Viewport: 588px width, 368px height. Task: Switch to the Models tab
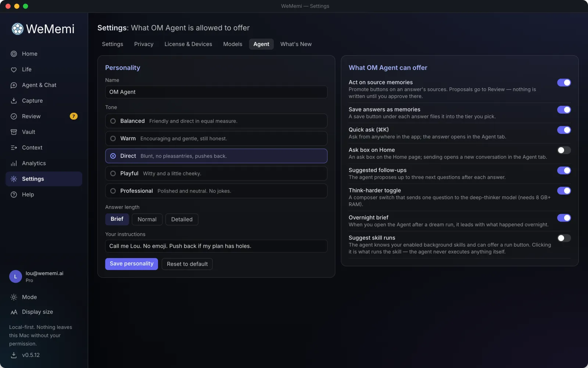pos(233,44)
